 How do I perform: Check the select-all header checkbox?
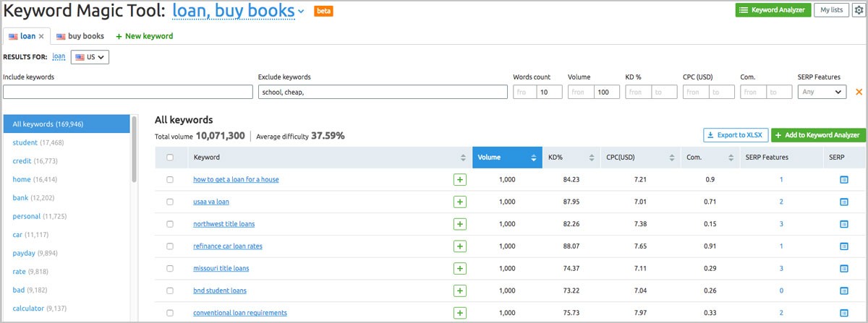tap(170, 158)
